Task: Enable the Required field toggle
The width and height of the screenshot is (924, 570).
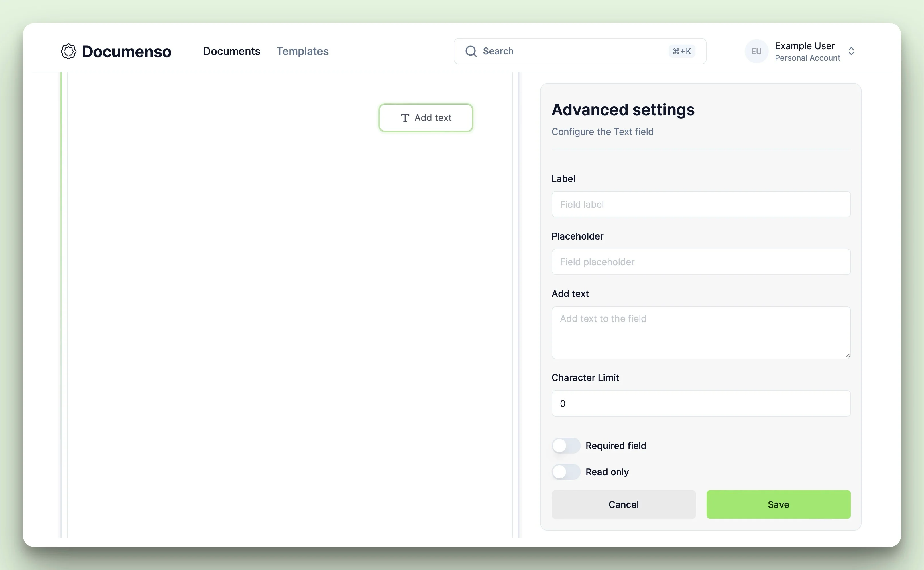Action: (x=566, y=446)
